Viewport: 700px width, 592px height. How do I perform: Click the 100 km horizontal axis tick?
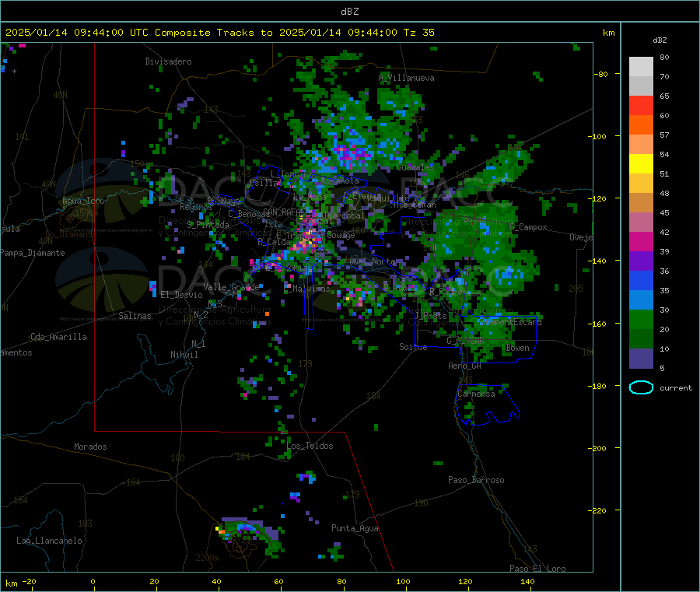pyautogui.click(x=403, y=581)
